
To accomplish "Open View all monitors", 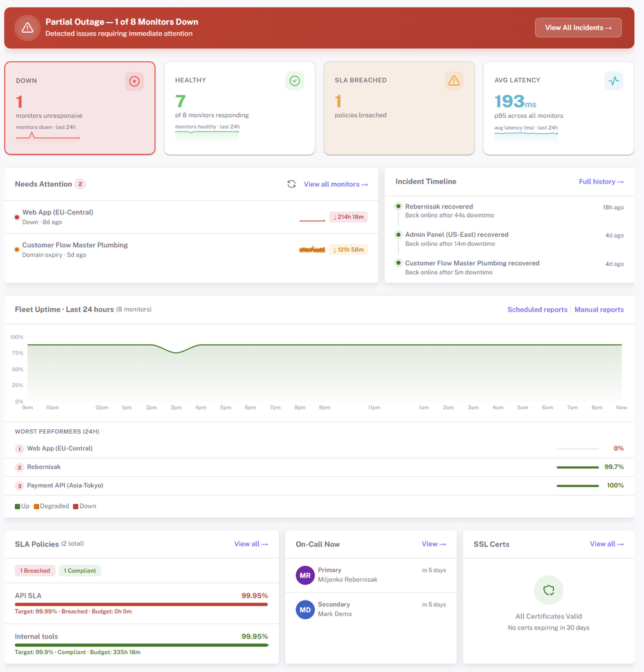I will [336, 183].
